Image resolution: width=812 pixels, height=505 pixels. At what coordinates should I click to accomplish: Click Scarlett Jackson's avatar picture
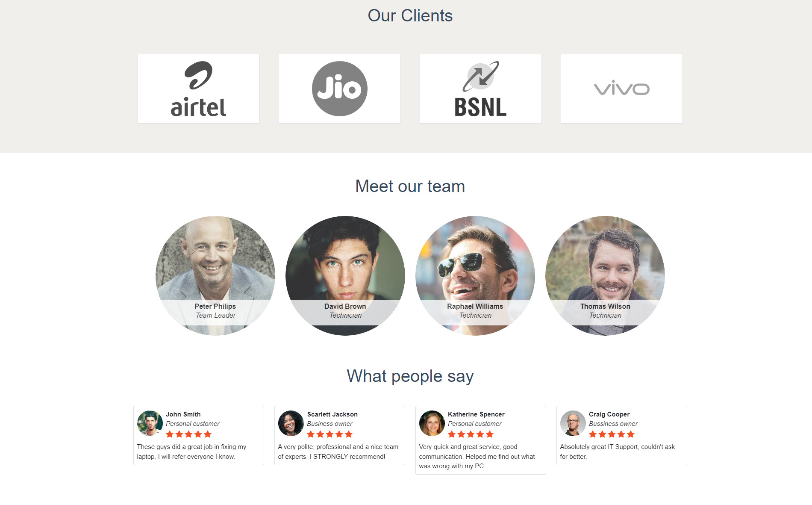pos(291,423)
